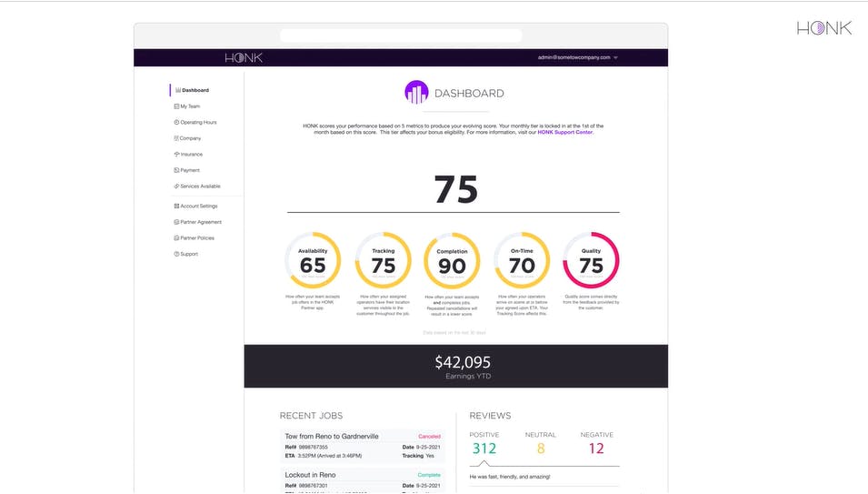The image size is (868, 494).
Task: Select Operating Hours in the sidebar
Action: click(197, 122)
